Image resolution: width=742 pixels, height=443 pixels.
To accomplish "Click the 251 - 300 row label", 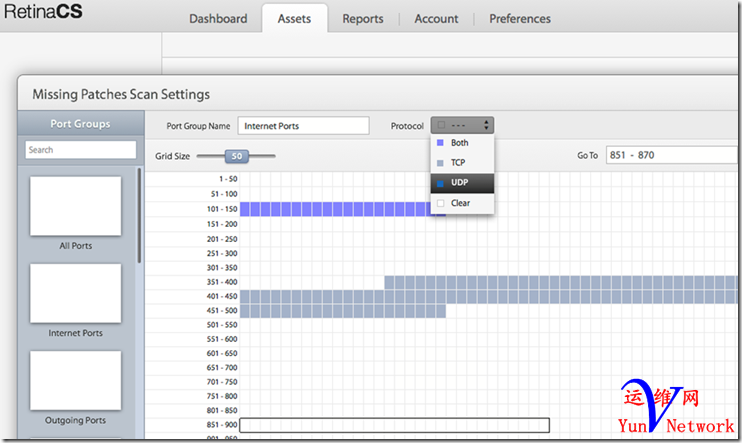I will click(222, 253).
